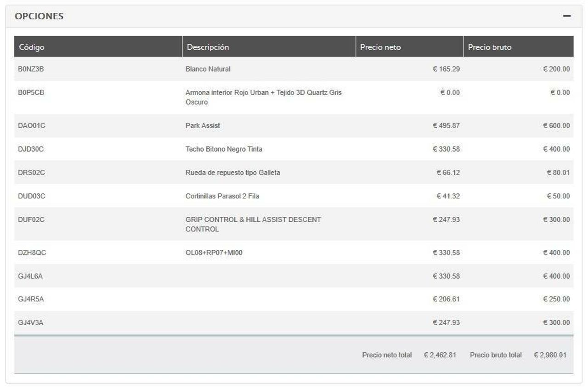The image size is (588, 389).
Task: Select Rueda de repuesto tipo Galleta
Action: click(233, 173)
